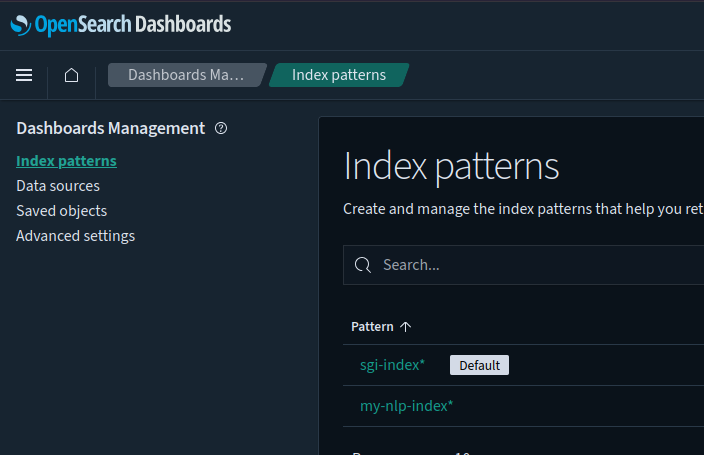
Task: Click the Default badge
Action: click(x=480, y=365)
